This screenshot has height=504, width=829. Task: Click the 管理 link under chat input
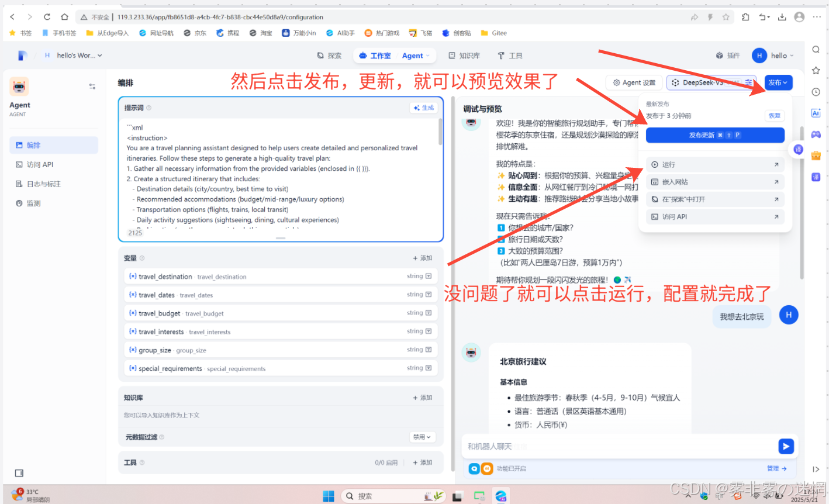point(777,468)
